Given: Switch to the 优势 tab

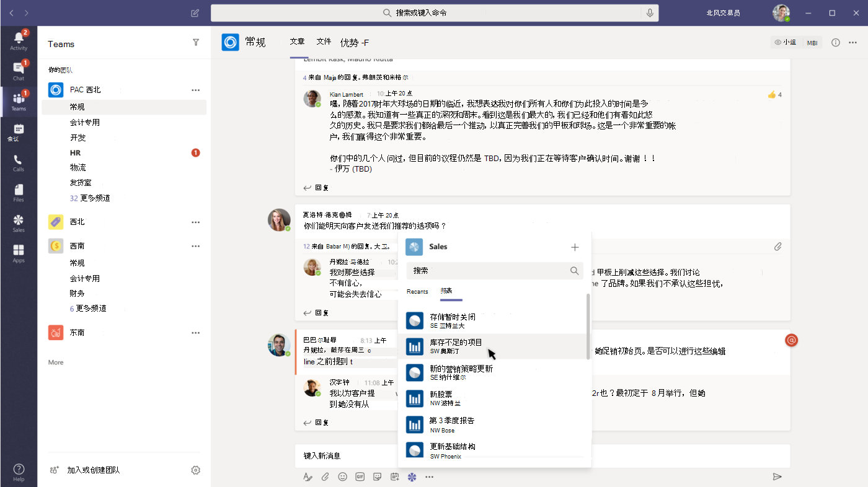Looking at the screenshot, I should (x=355, y=43).
